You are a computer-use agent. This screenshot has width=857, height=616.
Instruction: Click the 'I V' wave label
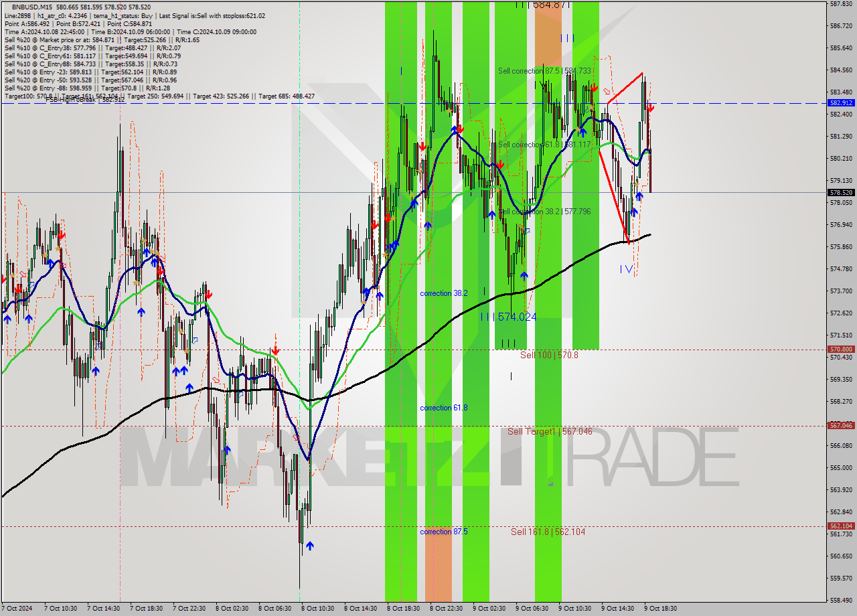[x=627, y=268]
